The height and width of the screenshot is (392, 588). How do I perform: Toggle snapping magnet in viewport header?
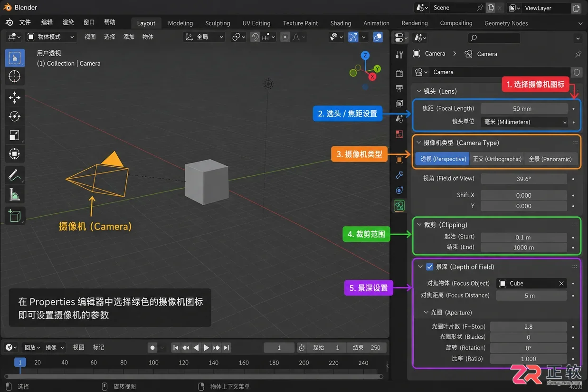click(x=255, y=37)
